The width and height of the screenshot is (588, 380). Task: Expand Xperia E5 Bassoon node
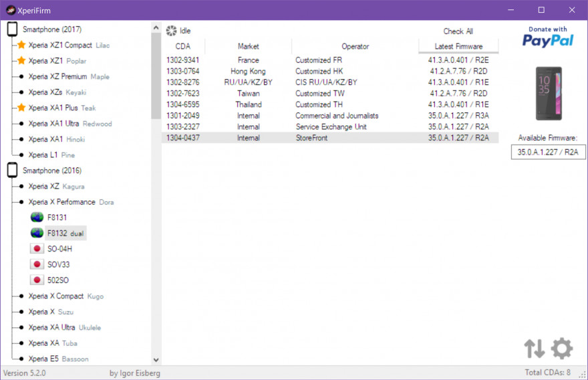pos(21,359)
